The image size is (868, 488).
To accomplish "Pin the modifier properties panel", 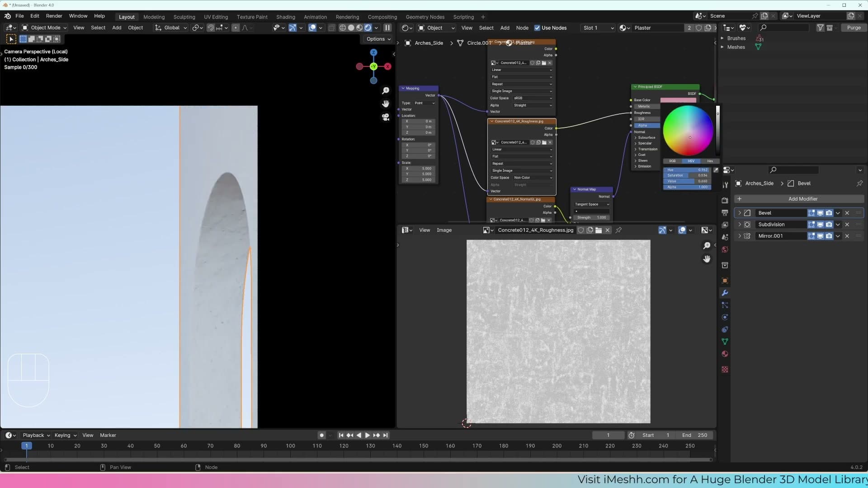I will (859, 183).
